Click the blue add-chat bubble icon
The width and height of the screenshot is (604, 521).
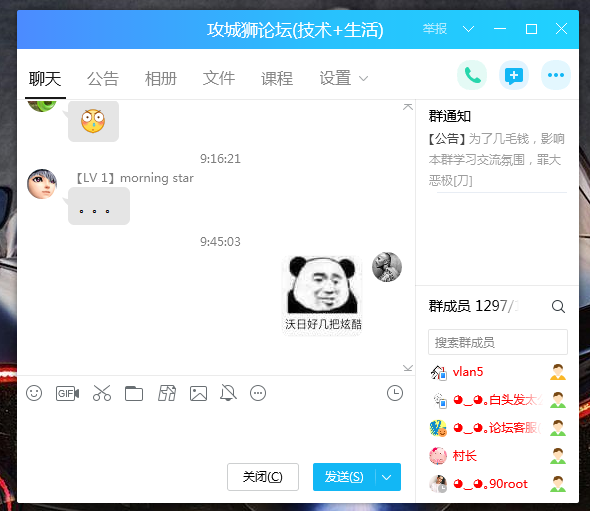514,75
